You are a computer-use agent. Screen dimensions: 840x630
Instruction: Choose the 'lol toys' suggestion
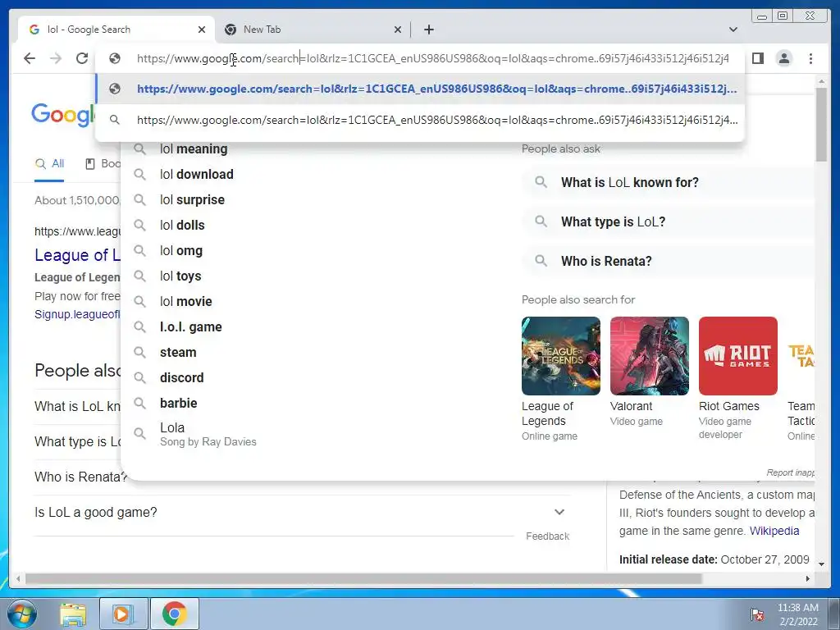180,276
